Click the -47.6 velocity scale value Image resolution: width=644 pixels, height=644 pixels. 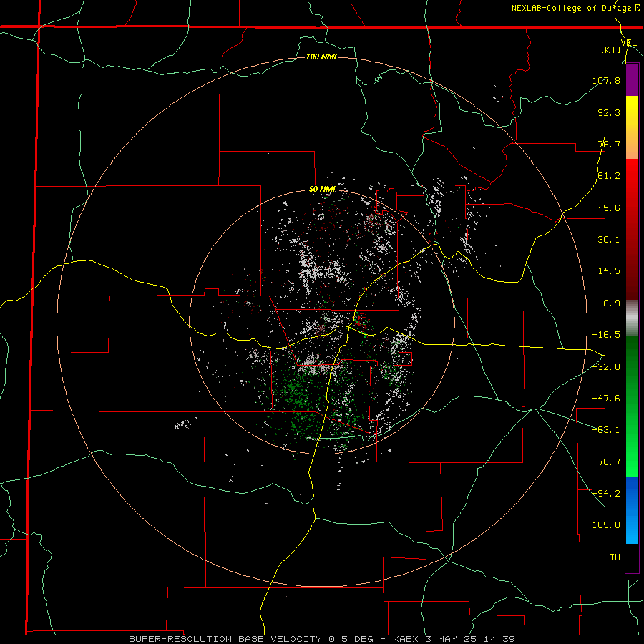[x=606, y=399]
